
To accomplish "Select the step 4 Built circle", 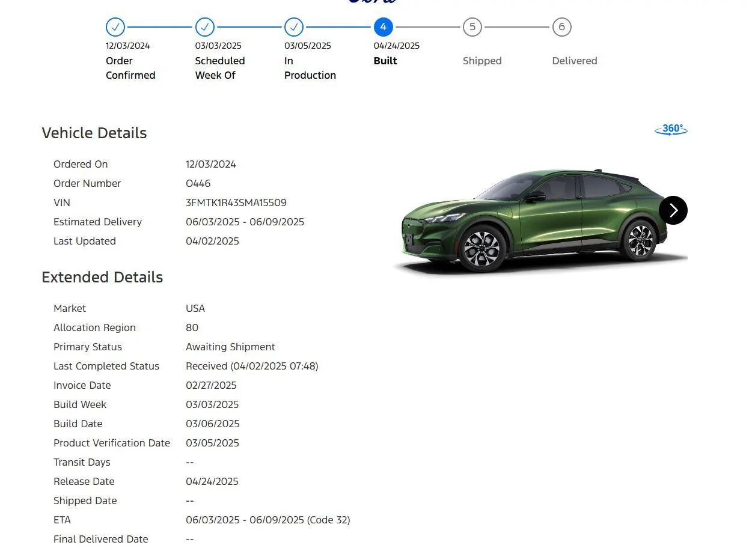I will [384, 27].
